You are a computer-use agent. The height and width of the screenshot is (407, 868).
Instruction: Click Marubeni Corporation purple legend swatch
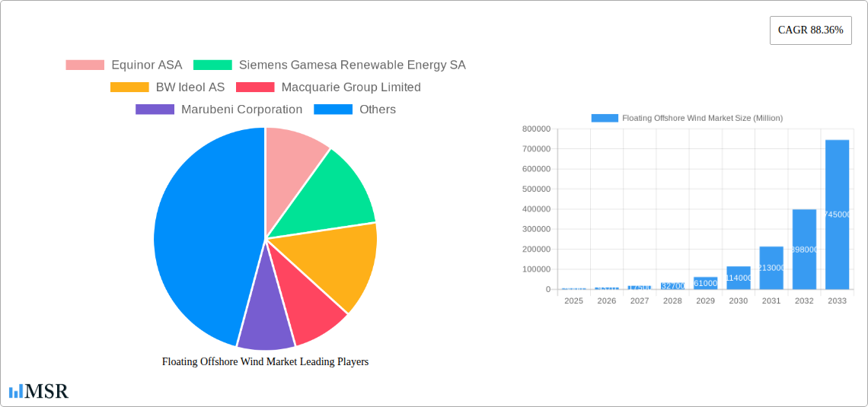click(155, 110)
